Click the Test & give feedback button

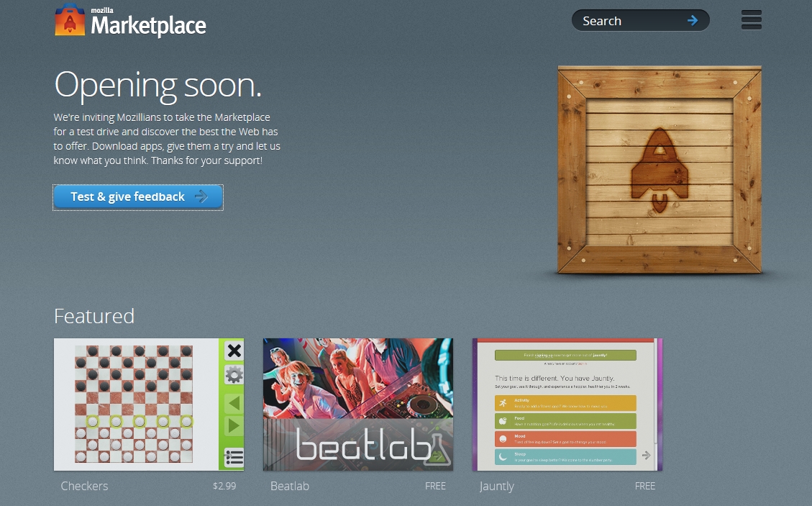[138, 197]
